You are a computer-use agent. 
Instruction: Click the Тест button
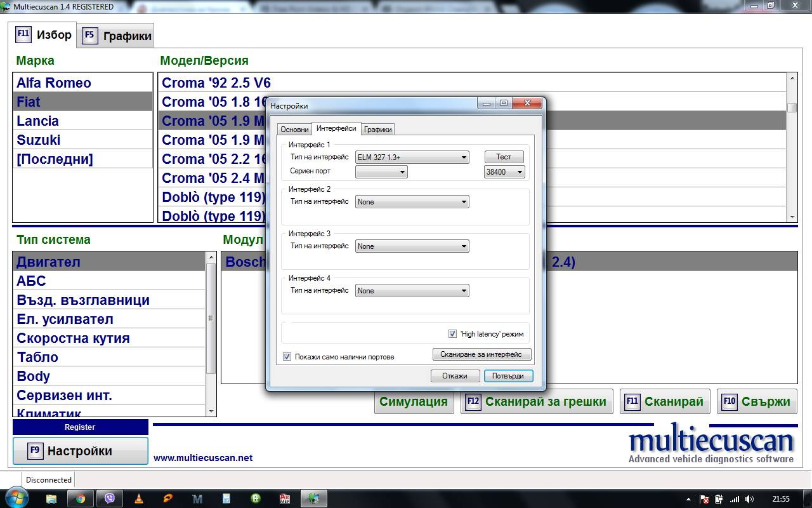coord(504,157)
